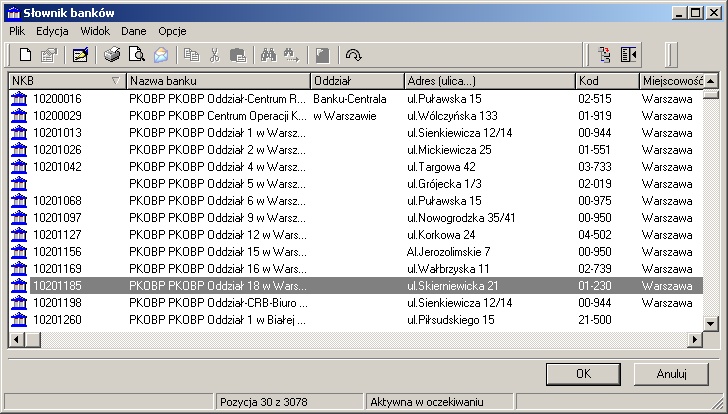This screenshot has width=728, height=414.
Task: Select row with NKB 10201068
Action: tap(355, 201)
